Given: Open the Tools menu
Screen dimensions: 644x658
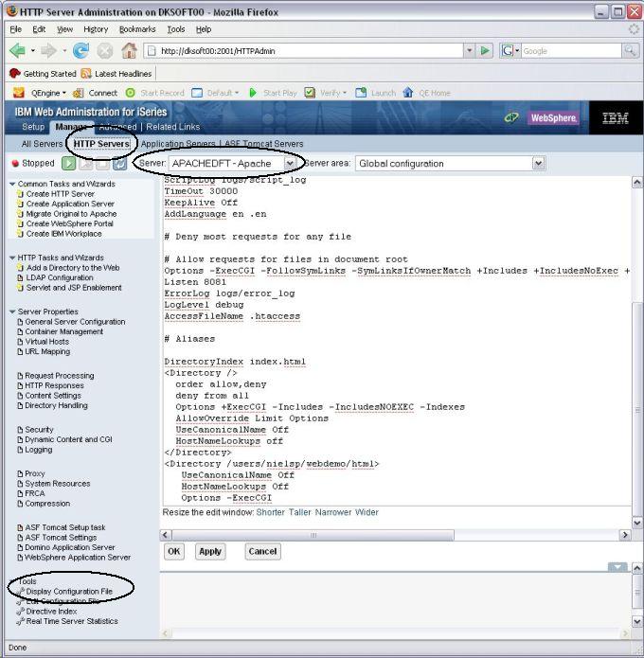Looking at the screenshot, I should (175, 29).
